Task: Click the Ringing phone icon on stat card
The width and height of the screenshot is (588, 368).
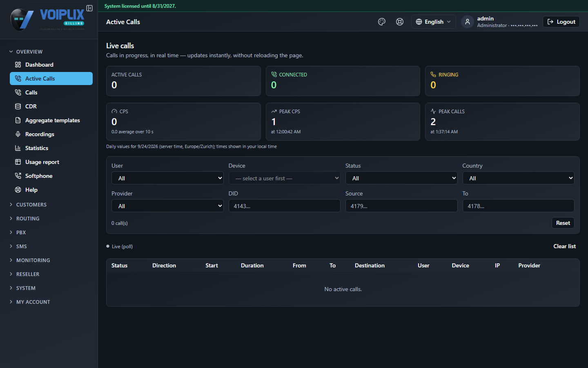Action: (433, 74)
